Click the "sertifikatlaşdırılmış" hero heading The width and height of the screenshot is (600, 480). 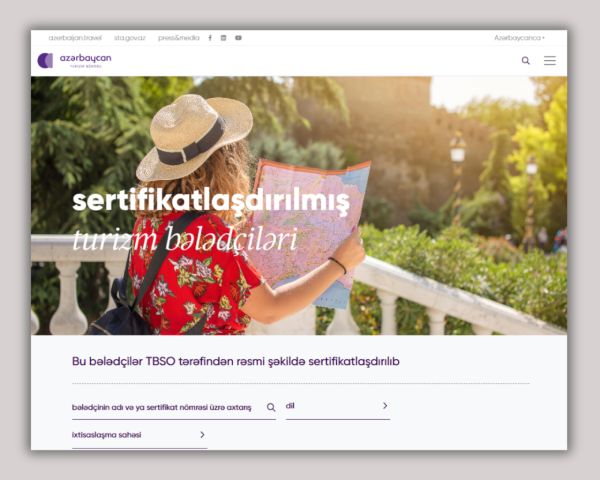(211, 201)
